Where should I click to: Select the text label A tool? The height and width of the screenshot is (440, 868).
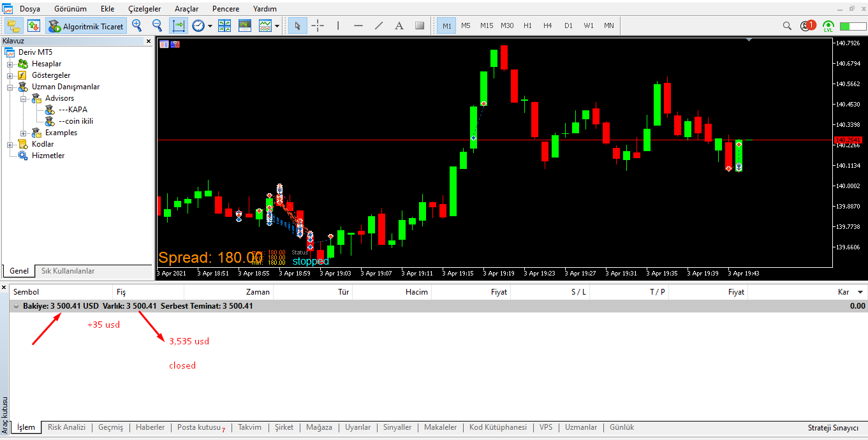click(x=399, y=26)
